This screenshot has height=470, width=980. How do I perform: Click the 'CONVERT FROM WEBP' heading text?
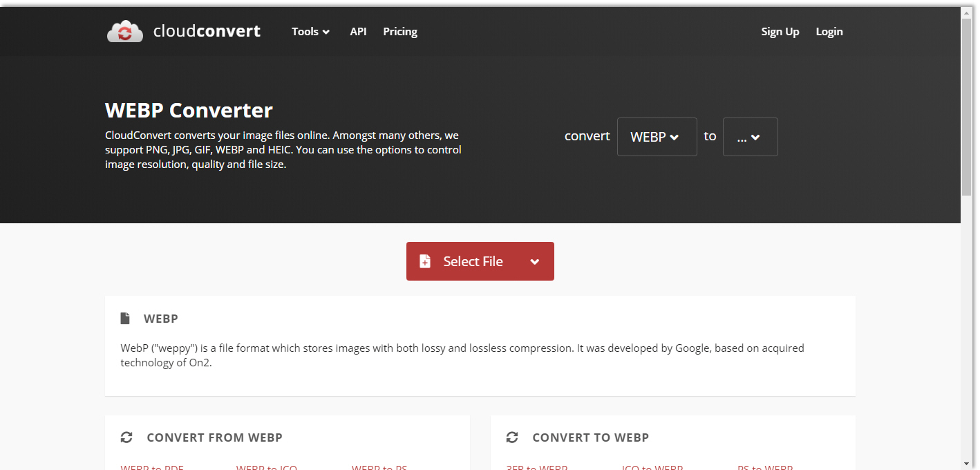pyautogui.click(x=215, y=438)
